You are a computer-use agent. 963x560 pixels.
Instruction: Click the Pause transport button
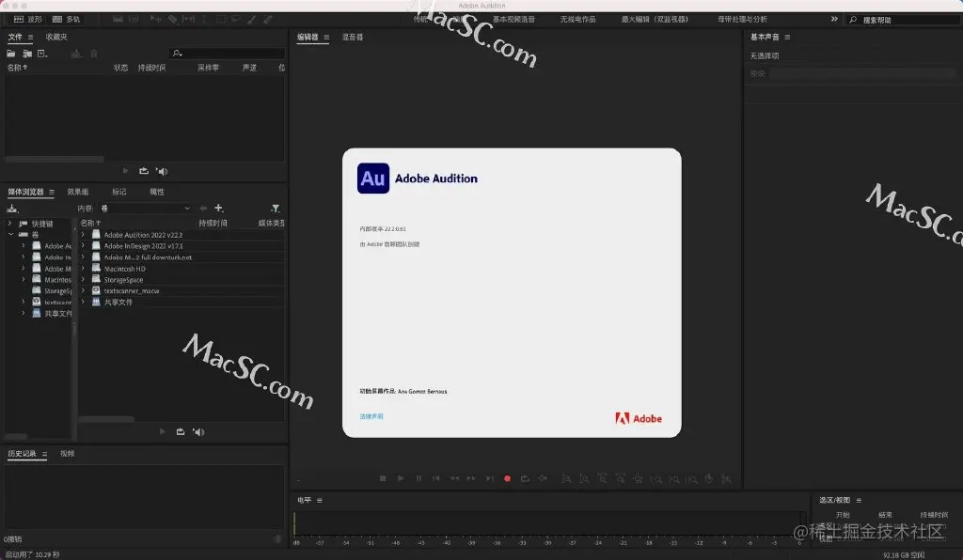(x=418, y=478)
